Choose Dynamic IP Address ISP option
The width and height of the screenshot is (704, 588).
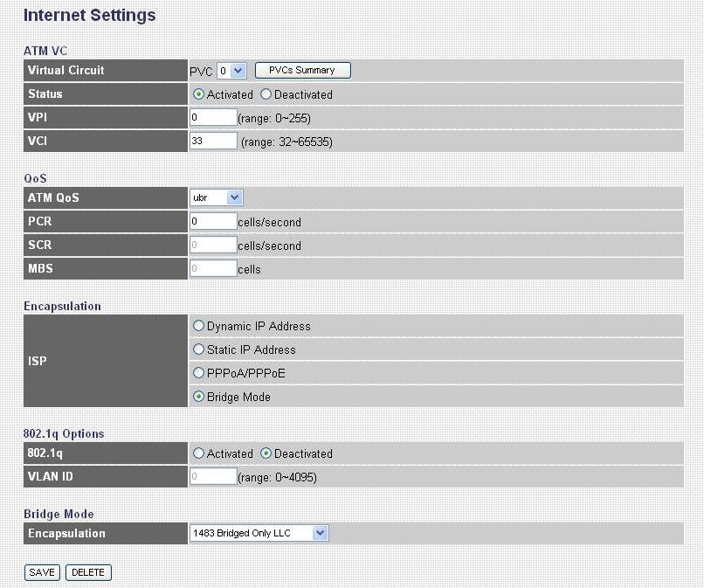tap(199, 326)
